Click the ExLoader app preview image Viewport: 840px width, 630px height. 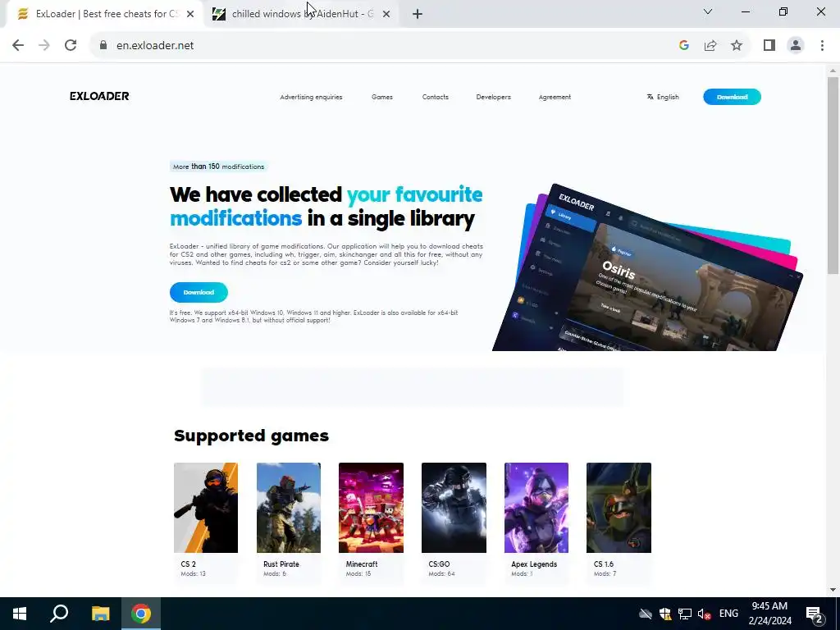(647, 268)
